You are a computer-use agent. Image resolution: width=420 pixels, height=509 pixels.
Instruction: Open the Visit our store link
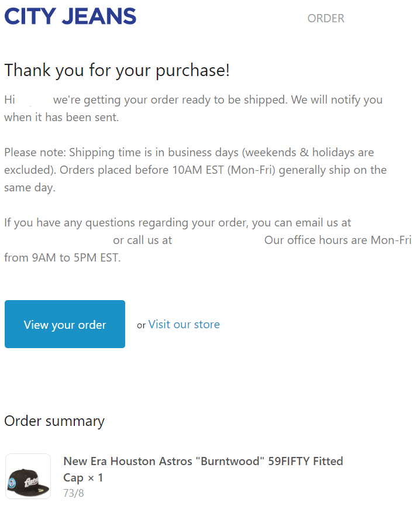pyautogui.click(x=184, y=324)
